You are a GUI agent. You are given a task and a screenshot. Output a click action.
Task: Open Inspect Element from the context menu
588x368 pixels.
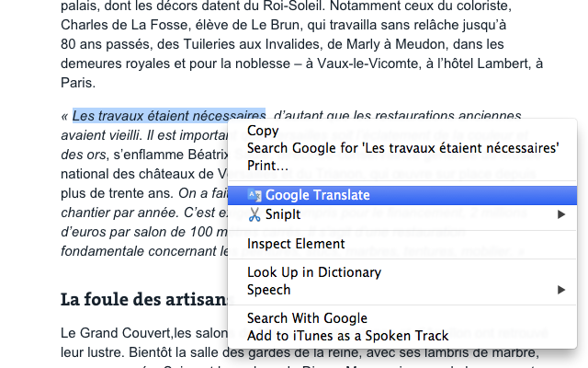[x=296, y=244]
